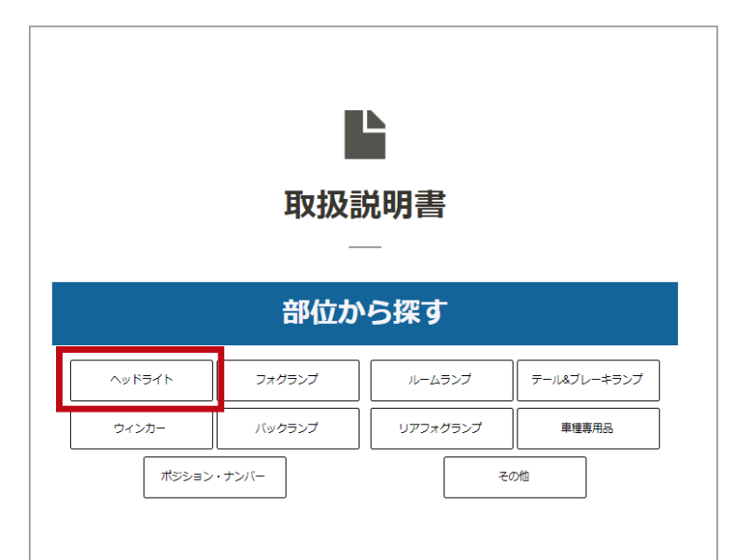This screenshot has height=560, width=747.
Task: View turn signal instruction manuals
Action: coord(141,428)
